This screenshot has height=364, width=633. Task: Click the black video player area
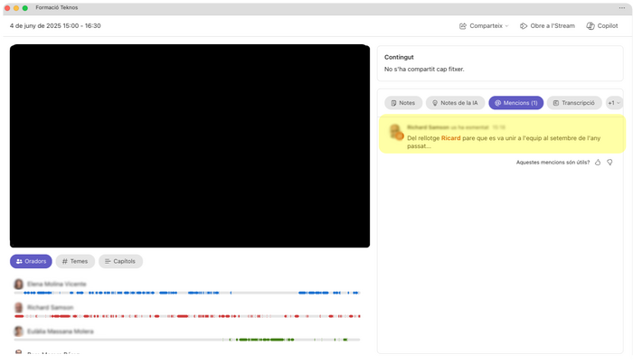tap(190, 146)
